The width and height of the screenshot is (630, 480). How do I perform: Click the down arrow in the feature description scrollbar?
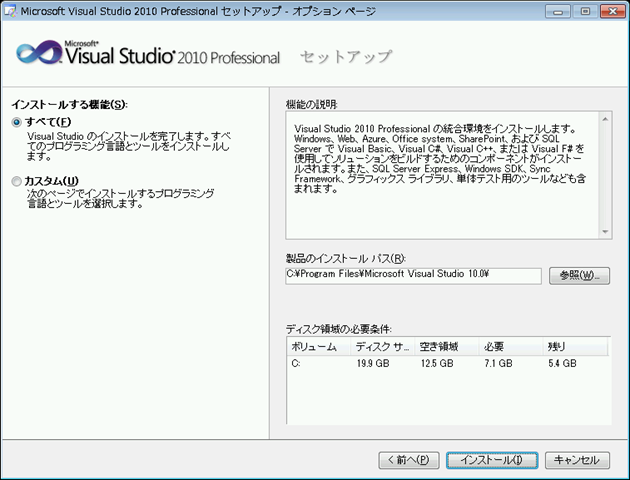click(603, 230)
